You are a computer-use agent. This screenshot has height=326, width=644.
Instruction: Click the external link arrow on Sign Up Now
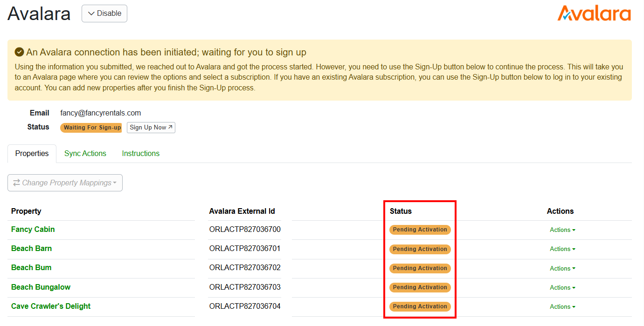click(171, 127)
